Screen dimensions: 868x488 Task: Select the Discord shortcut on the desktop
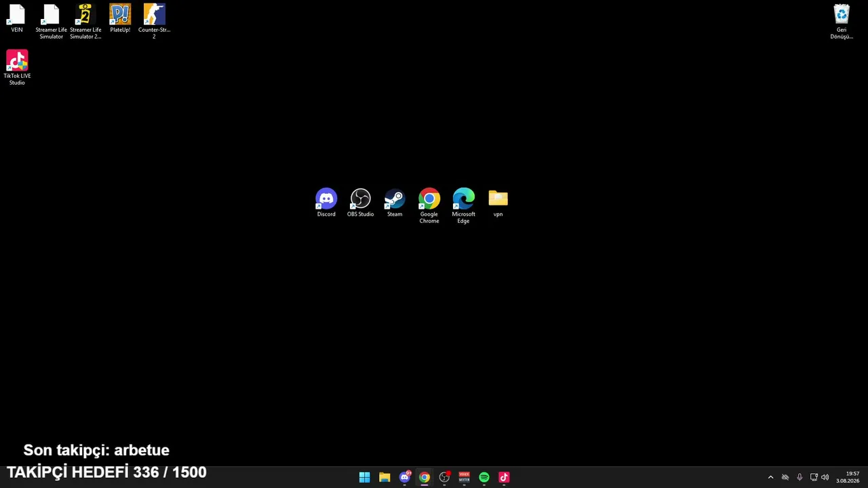coord(326,203)
